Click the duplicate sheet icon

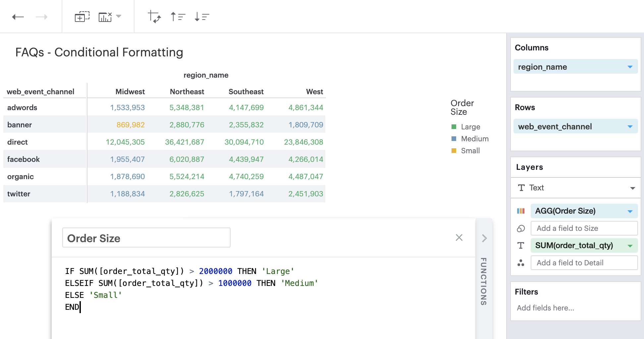(82, 17)
